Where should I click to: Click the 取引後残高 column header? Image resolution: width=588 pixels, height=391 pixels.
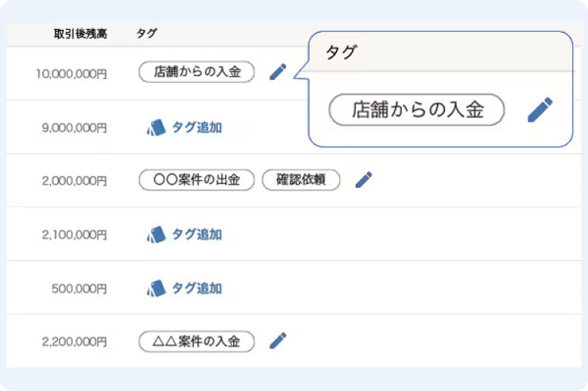[x=81, y=34]
